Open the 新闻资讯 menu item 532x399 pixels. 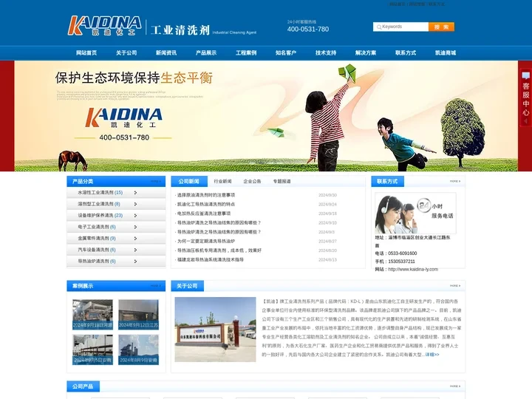(x=166, y=53)
